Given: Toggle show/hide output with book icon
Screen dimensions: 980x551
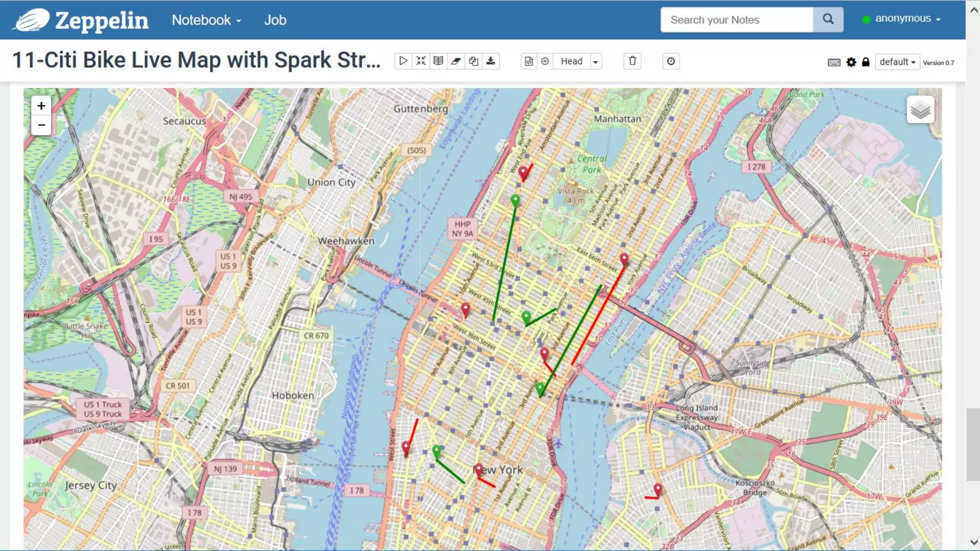Looking at the screenshot, I should 438,61.
